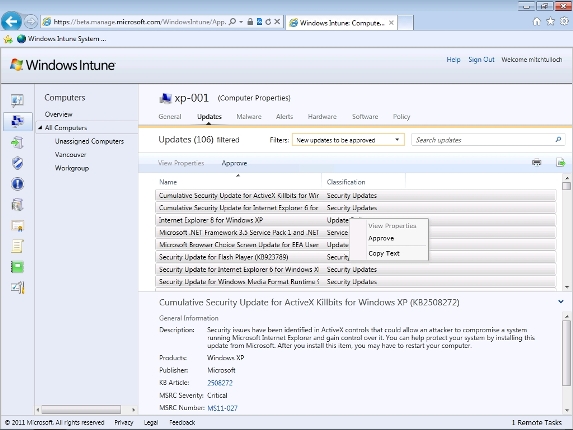This screenshot has height=430, width=573.
Task: Switch to the Alerts tab
Action: point(284,117)
